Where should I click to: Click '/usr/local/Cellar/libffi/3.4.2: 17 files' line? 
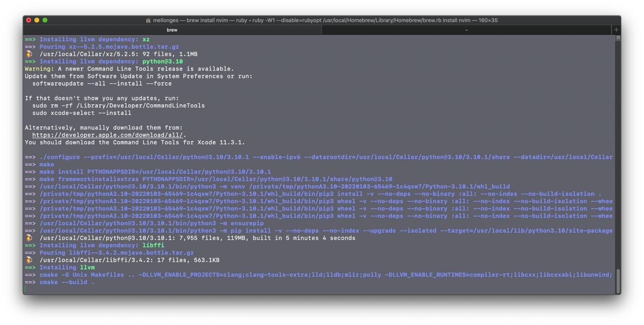pos(129,260)
